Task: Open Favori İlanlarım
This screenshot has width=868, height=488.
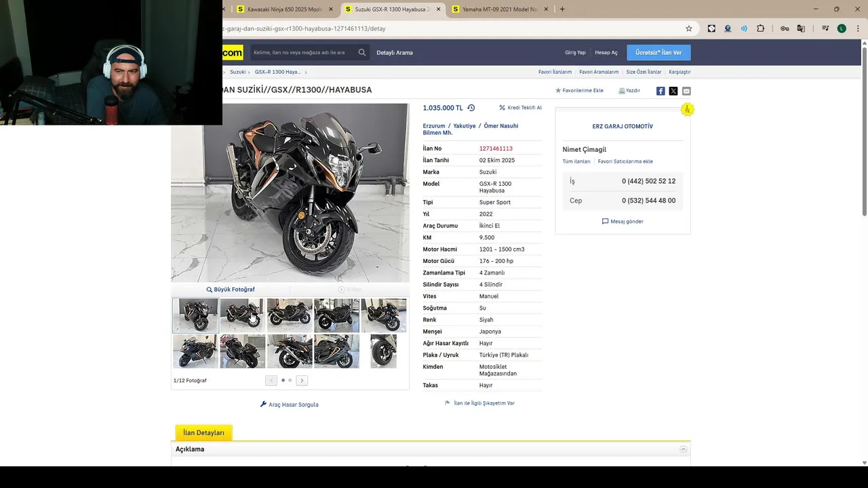Action: [555, 72]
